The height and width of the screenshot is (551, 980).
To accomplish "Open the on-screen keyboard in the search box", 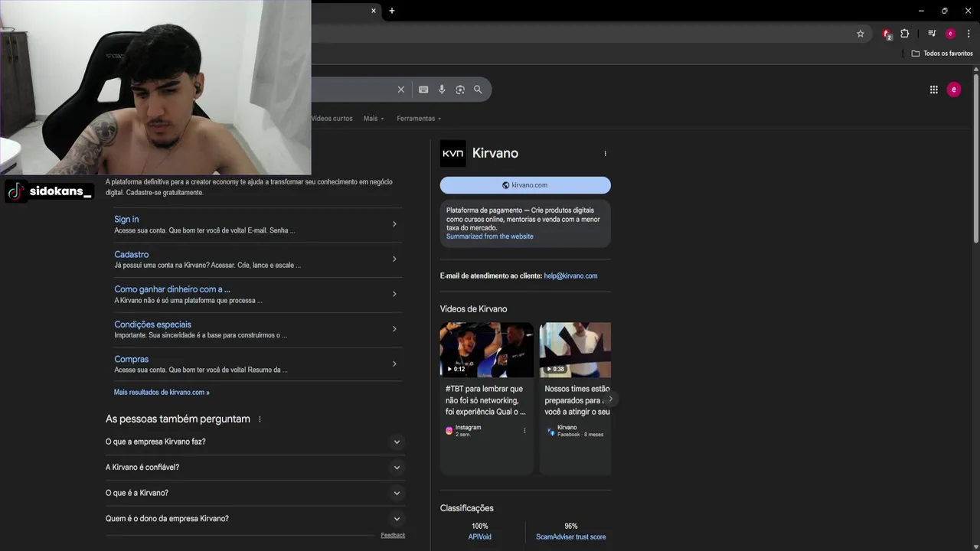I will click(423, 90).
